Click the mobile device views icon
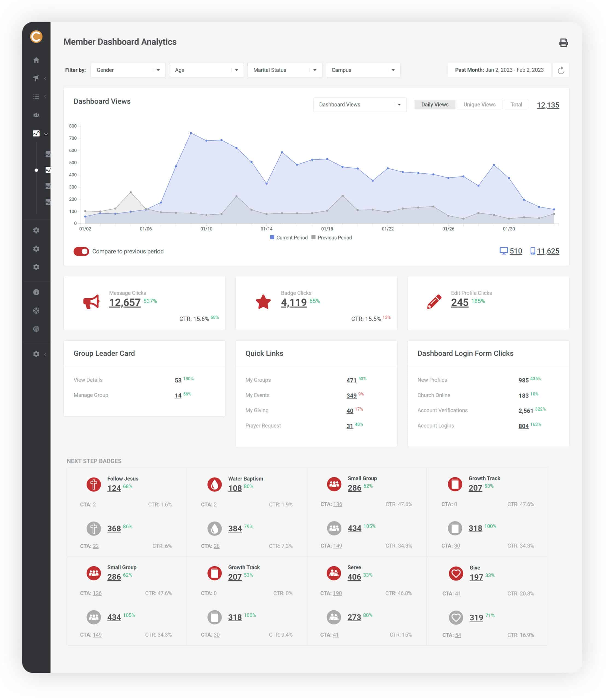Screen dimensions: 606x700 point(533,251)
